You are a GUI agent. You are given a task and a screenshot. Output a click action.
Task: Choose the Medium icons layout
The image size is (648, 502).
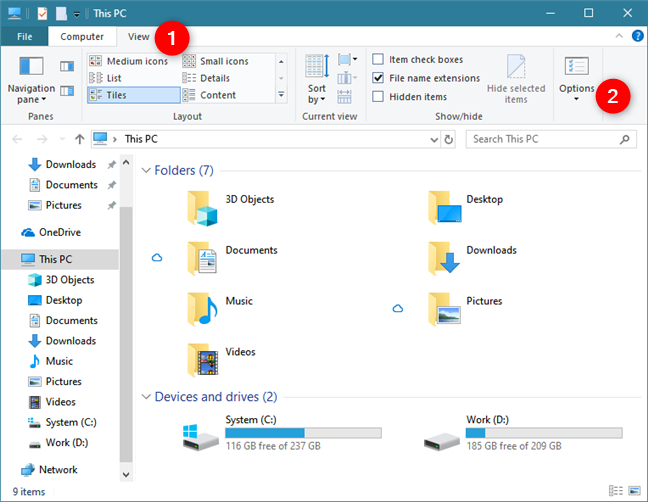pyautogui.click(x=135, y=61)
